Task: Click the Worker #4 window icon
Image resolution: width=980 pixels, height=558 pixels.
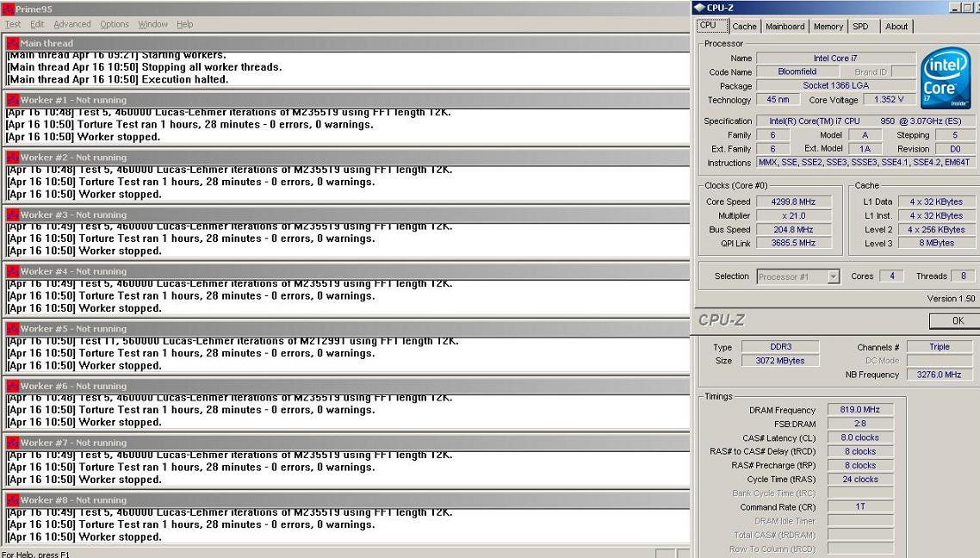Action: click(x=13, y=271)
